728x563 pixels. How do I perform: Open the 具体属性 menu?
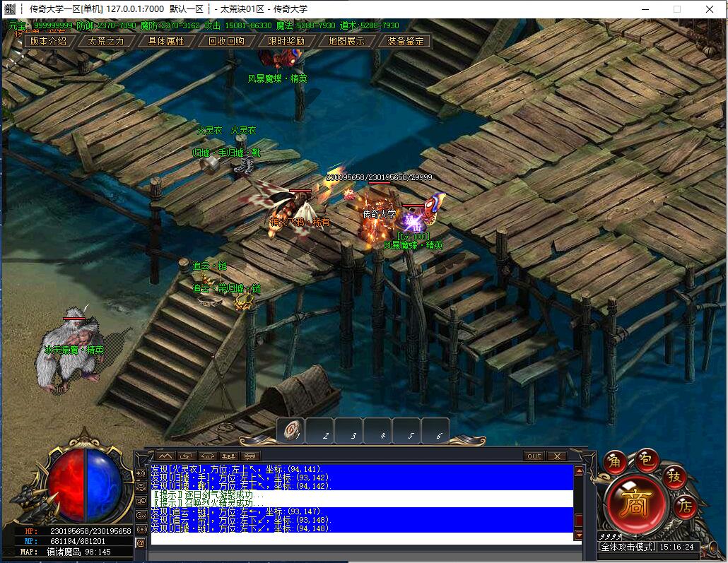(x=166, y=41)
